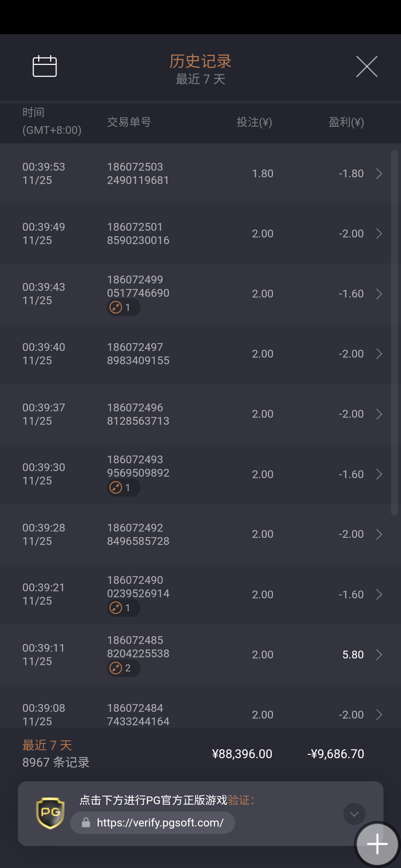
Task: Click free-spin badge on 00:39:30 record
Action: coord(123,488)
